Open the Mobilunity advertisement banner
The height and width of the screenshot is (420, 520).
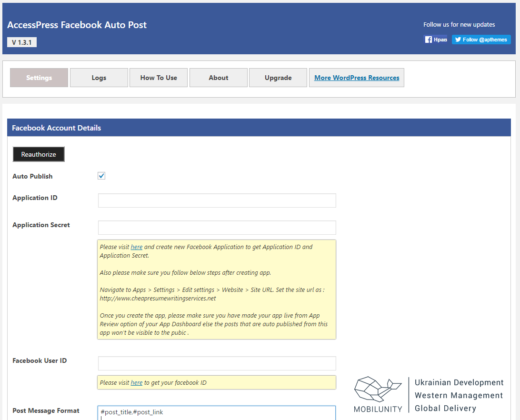429,395
